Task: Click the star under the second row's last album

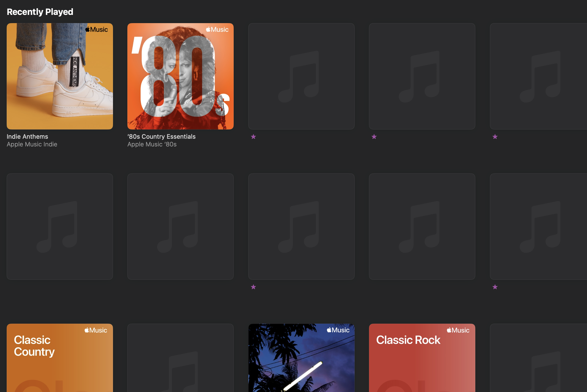Action: pos(495,287)
